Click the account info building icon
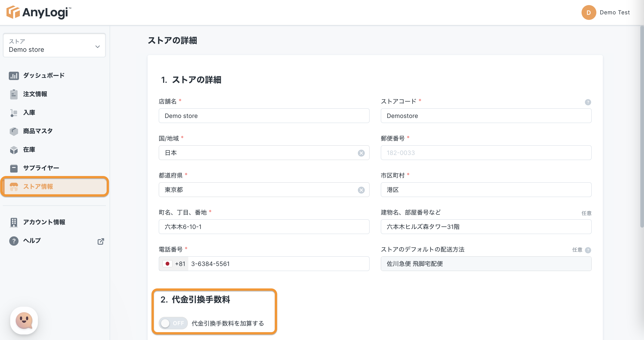 [x=14, y=222]
